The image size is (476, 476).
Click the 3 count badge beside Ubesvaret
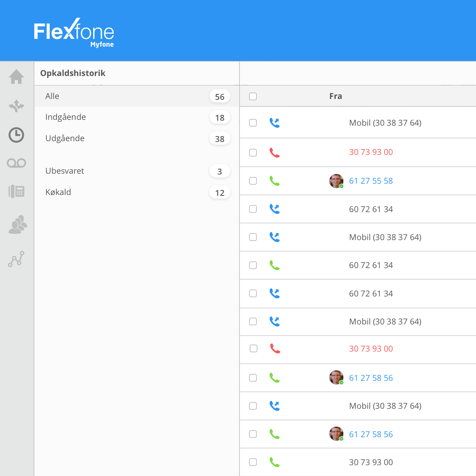(220, 172)
